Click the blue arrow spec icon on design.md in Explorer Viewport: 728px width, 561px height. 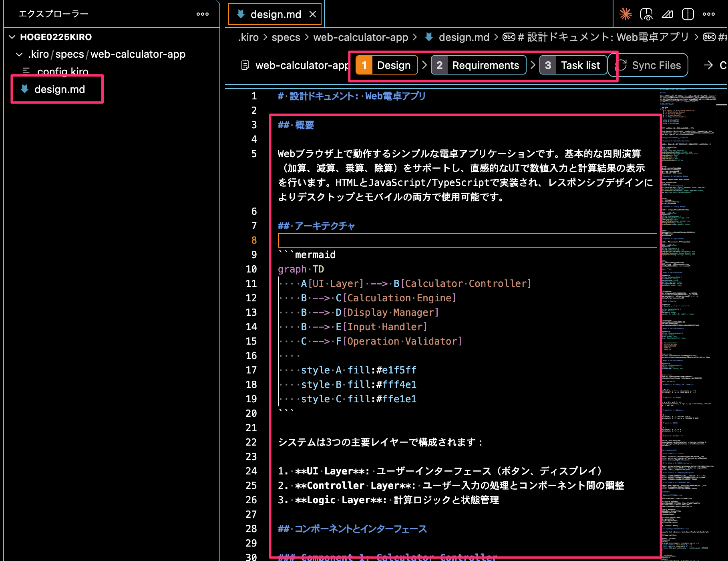[x=24, y=89]
